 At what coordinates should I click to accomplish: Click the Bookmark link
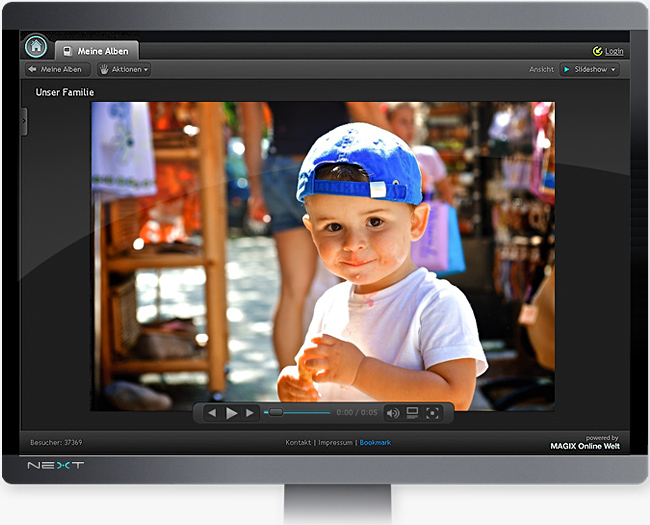375,442
